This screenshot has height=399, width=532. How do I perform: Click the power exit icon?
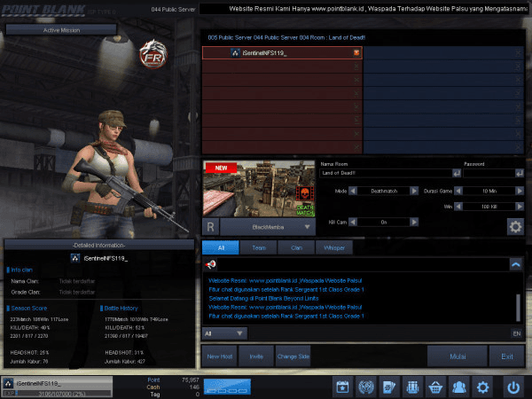(x=513, y=387)
